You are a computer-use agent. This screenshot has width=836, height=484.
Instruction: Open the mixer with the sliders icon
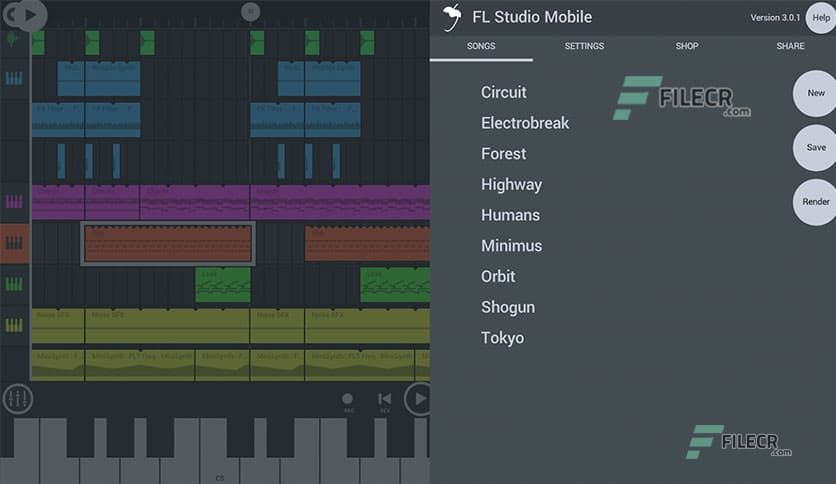[17, 399]
